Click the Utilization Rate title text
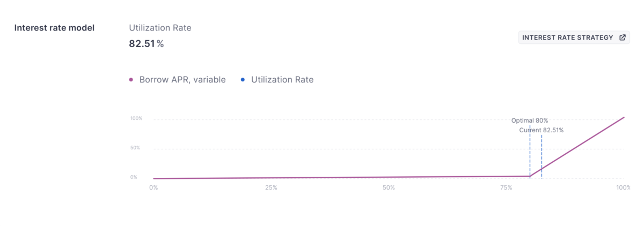 point(160,28)
